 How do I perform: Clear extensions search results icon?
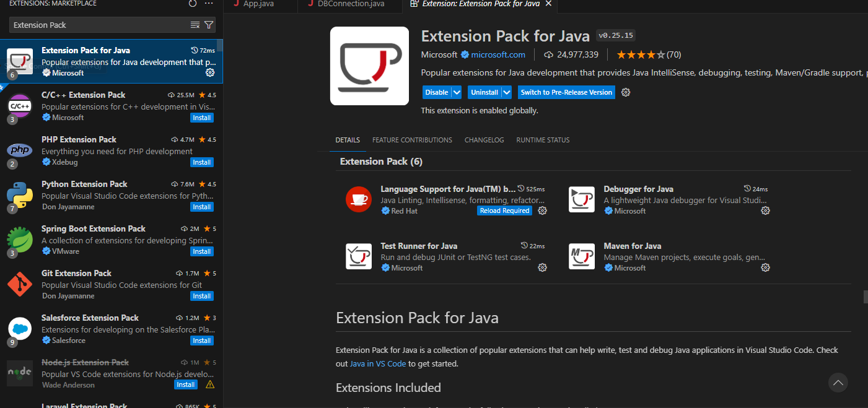[x=195, y=25]
